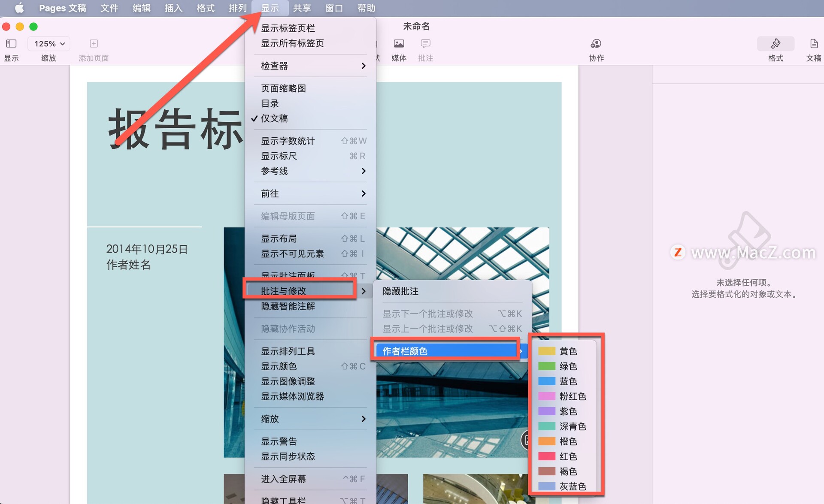The height and width of the screenshot is (504, 824).
Task: Toggle 显示字数统计
Action: (310, 141)
